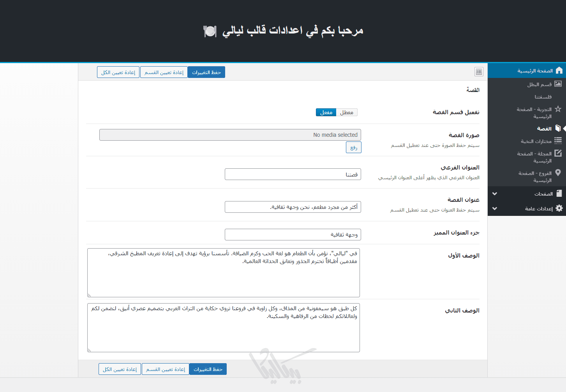Image resolution: width=566 pixels, height=392 pixels.
Task: Click the home icon beside الصفحة الرئيسية
Action: pyautogui.click(x=559, y=71)
